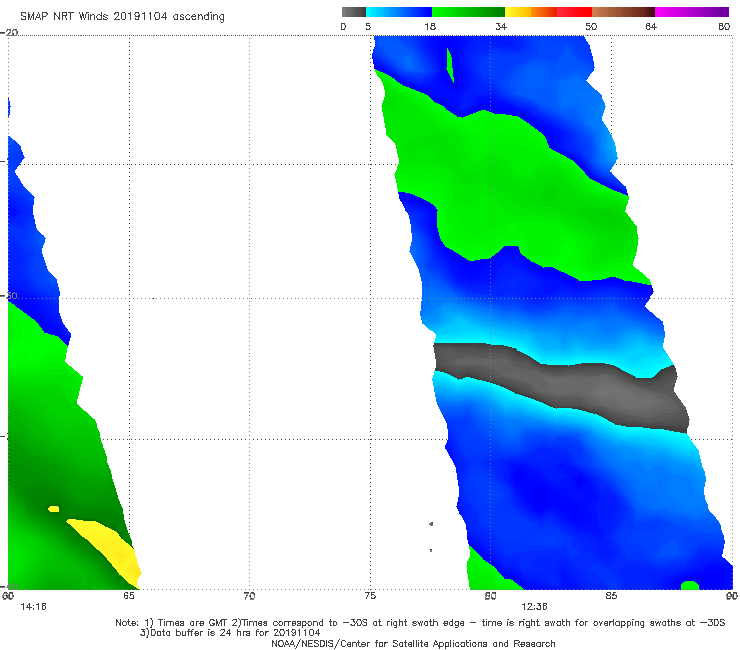740x650 pixels.
Task: Click the swath time '12:36'
Action: click(534, 607)
